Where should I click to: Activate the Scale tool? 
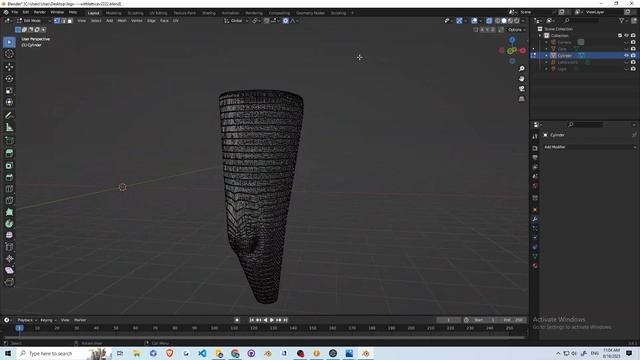click(x=9, y=90)
